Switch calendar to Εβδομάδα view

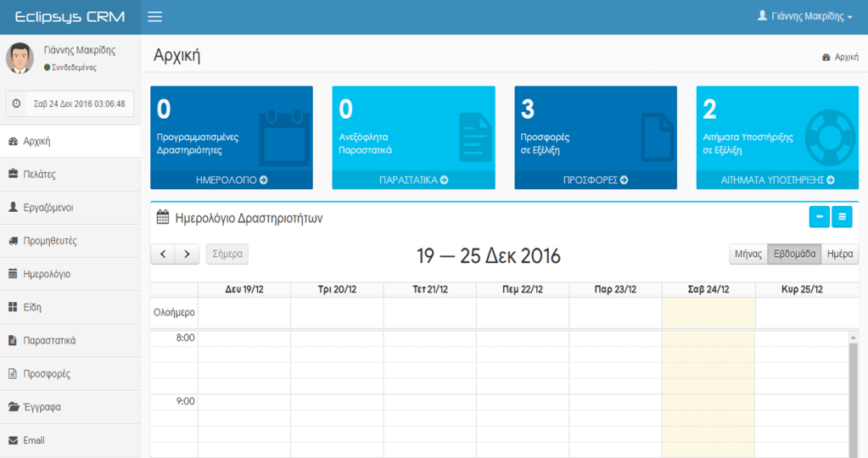click(x=794, y=254)
